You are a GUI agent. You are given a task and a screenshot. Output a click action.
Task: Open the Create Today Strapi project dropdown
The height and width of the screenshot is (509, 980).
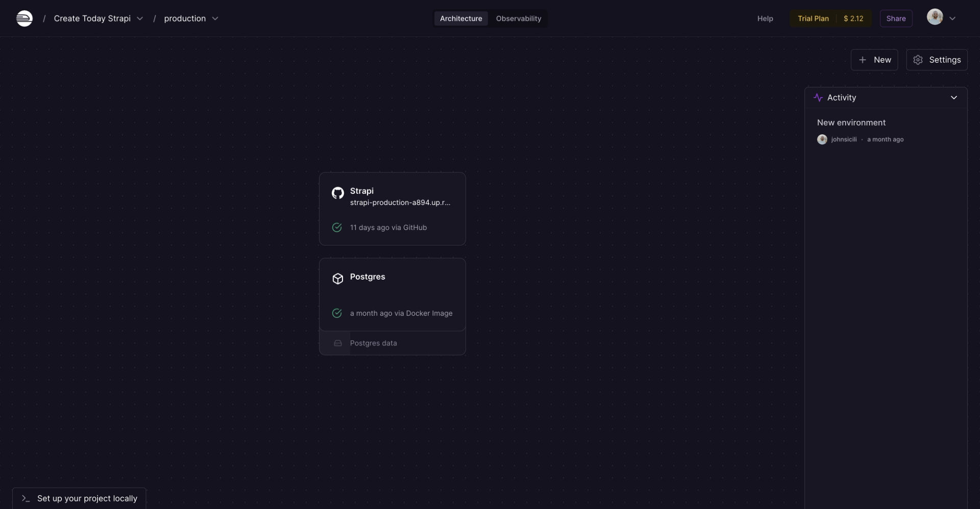pos(98,18)
